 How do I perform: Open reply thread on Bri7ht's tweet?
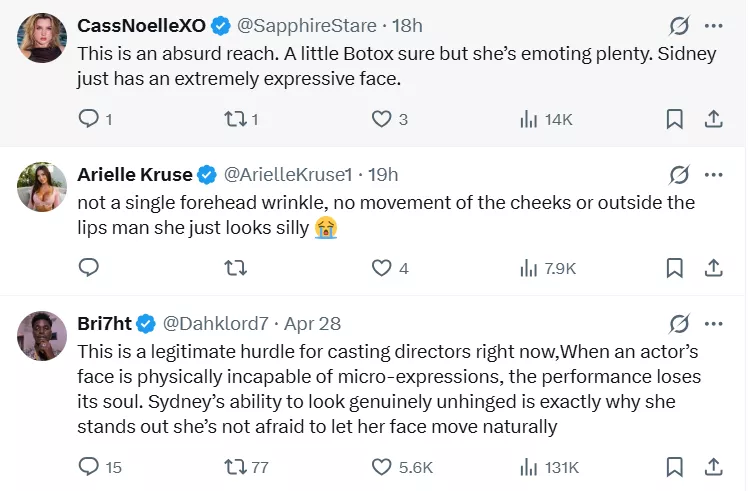pyautogui.click(x=88, y=466)
